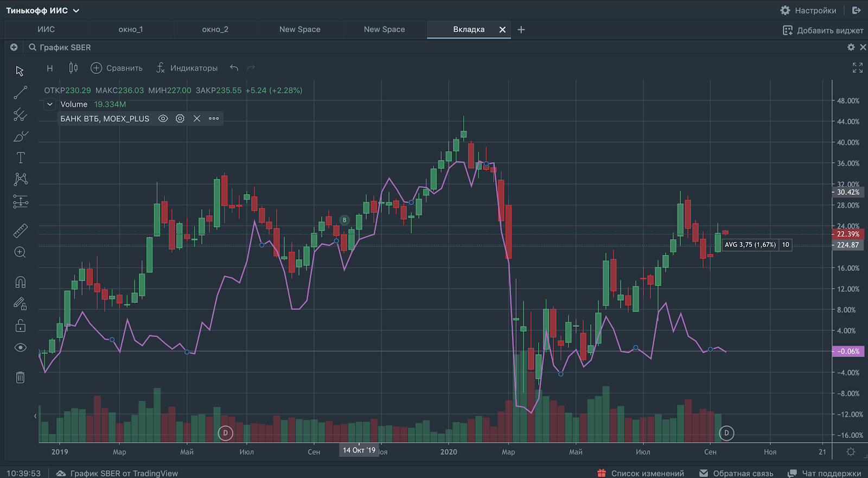Collapse the Volume indicator legend
Screen dimensions: 868x478
point(50,104)
